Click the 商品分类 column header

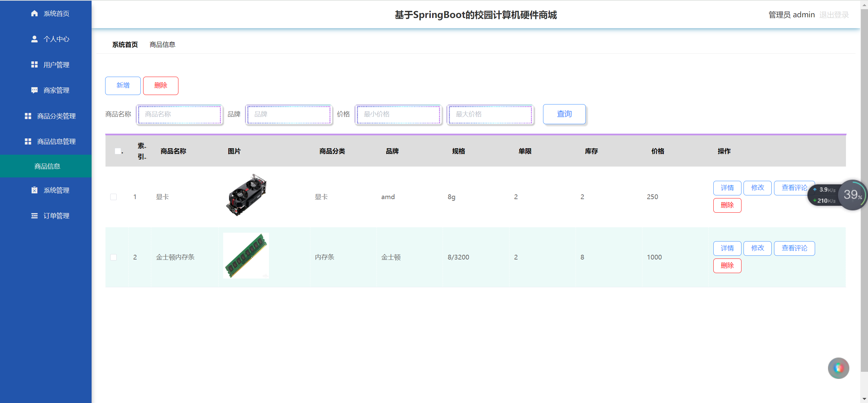pos(332,151)
